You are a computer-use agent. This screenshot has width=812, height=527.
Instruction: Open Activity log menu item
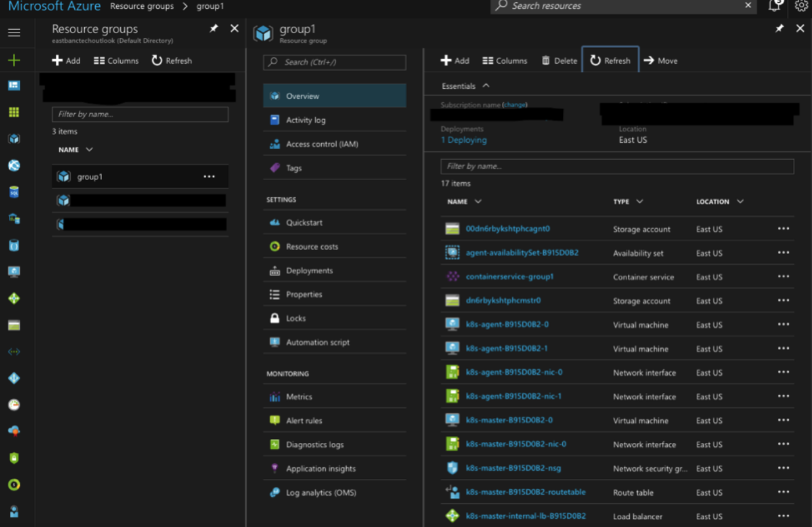[x=306, y=120]
